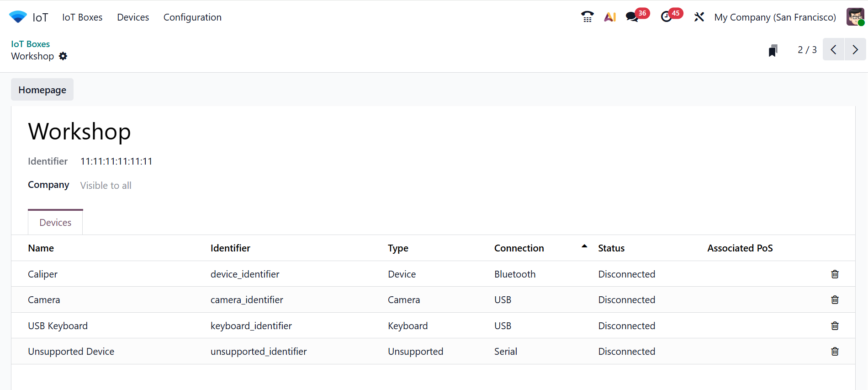The height and width of the screenshot is (390, 868).
Task: Click the Identifier value 11:11:11:11:11:11
Action: [x=116, y=161]
